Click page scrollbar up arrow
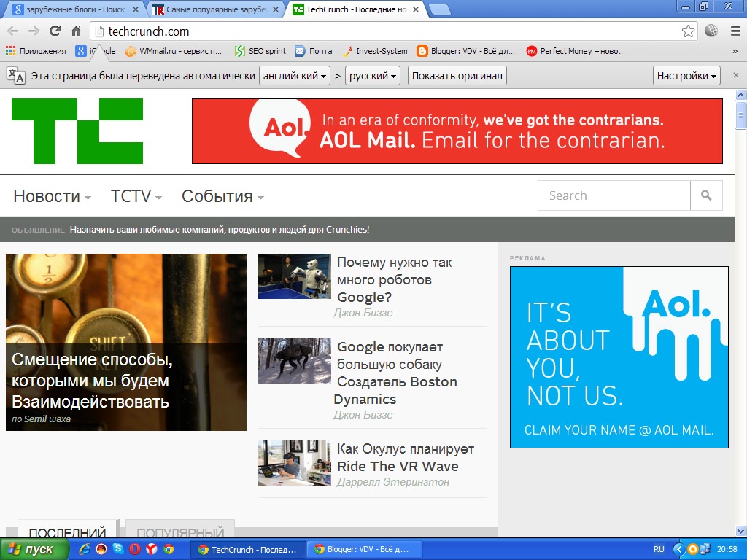This screenshot has width=747, height=560. coord(741,96)
